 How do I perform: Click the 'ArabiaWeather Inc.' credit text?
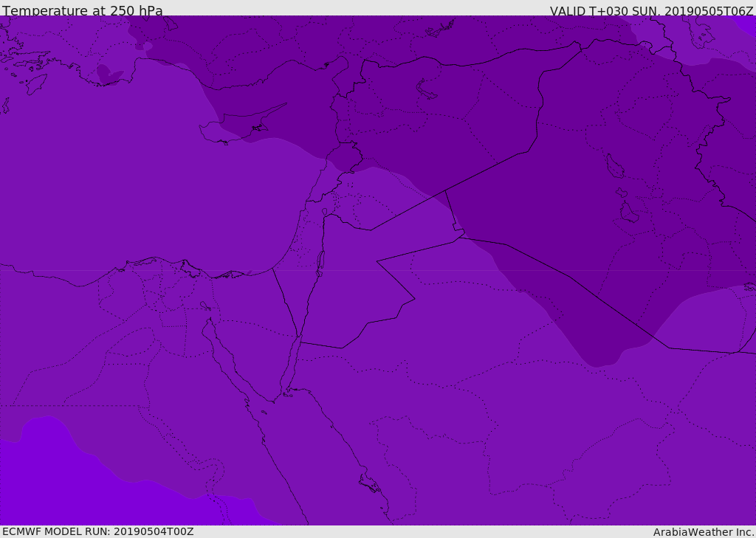(x=703, y=532)
